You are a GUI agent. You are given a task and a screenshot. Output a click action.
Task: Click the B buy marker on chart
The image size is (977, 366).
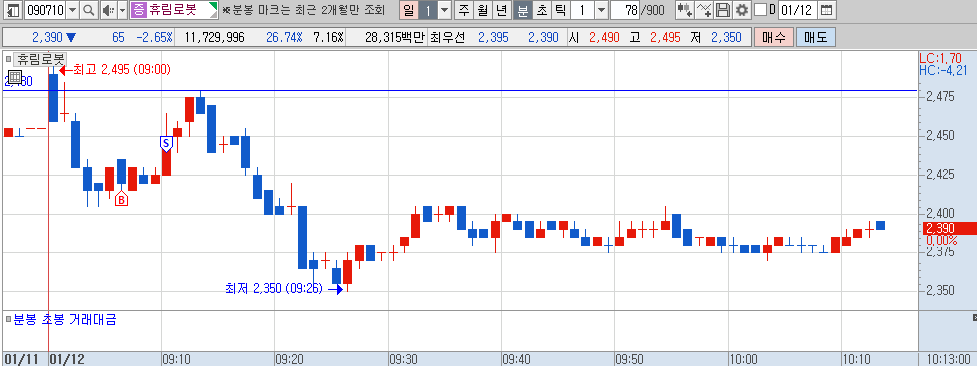click(122, 199)
